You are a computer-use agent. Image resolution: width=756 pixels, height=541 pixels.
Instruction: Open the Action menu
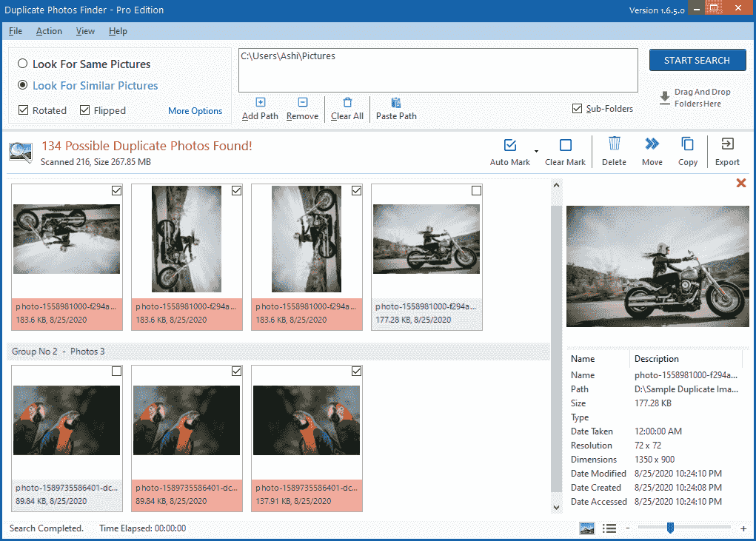[49, 31]
